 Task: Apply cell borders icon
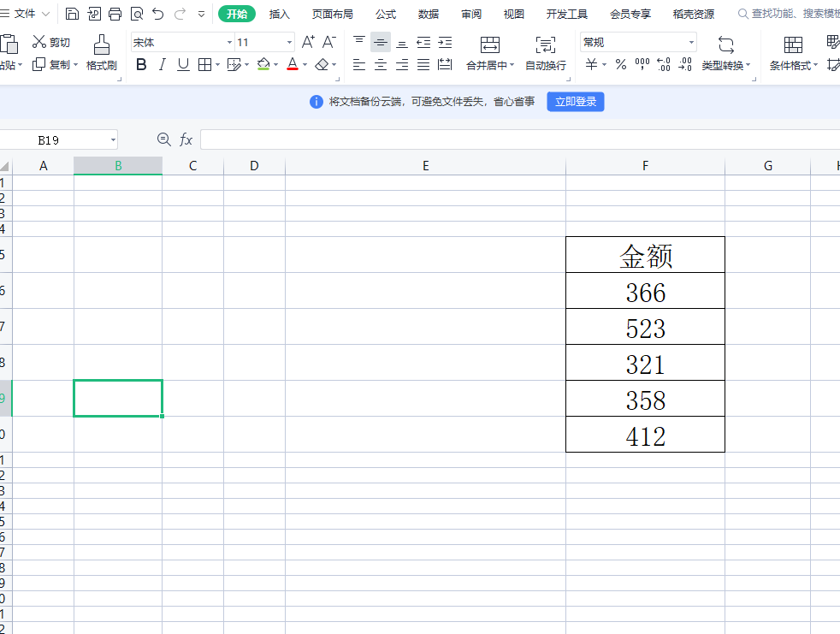pos(204,65)
